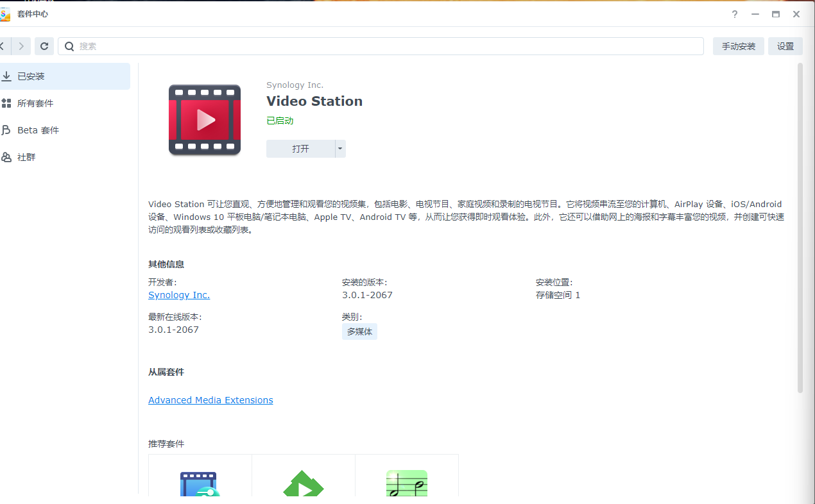Click the vertical scrollbar
815x504 pixels.
pos(800,228)
